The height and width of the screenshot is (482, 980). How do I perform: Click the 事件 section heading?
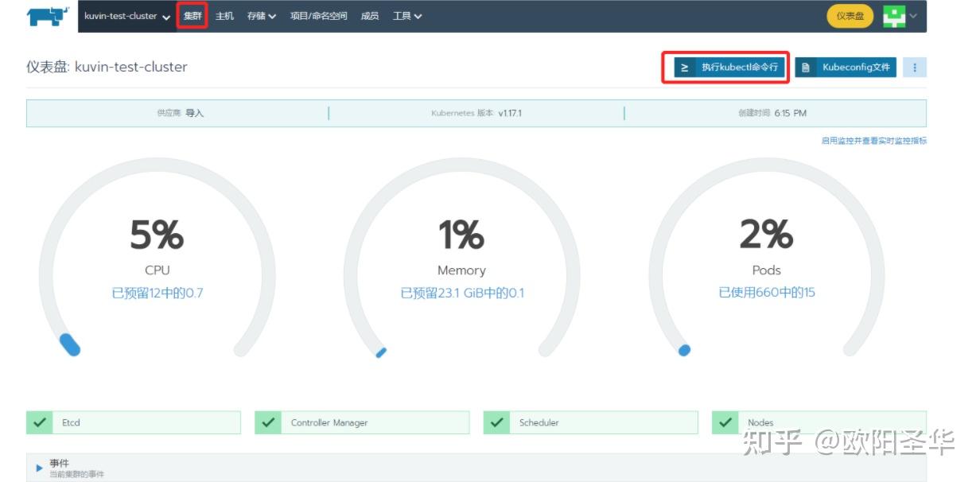(59, 463)
